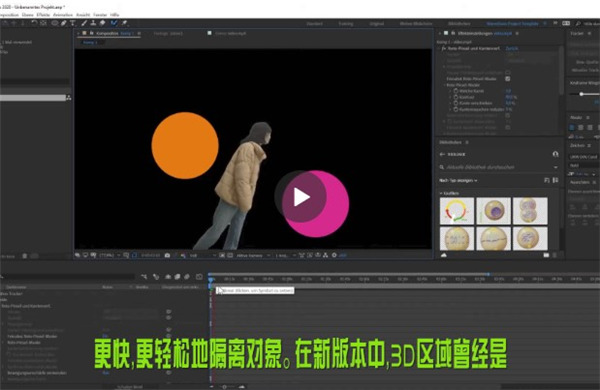Click the search magnifier icon at top right
Viewport: 600px width, 390px height.
tap(578, 23)
